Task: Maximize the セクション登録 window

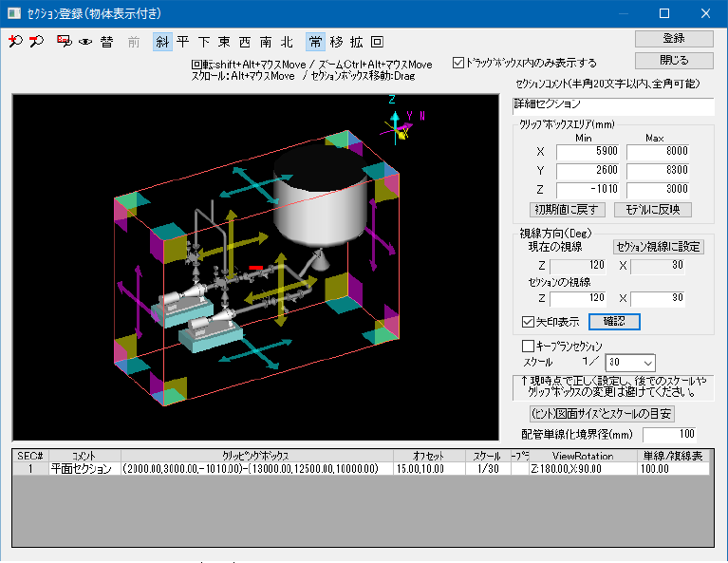Action: 664,13
